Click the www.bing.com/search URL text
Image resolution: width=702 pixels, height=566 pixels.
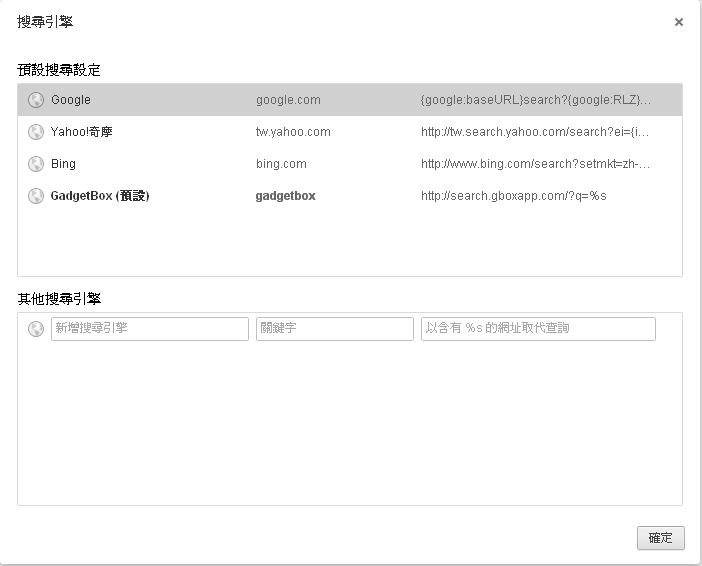click(x=535, y=164)
